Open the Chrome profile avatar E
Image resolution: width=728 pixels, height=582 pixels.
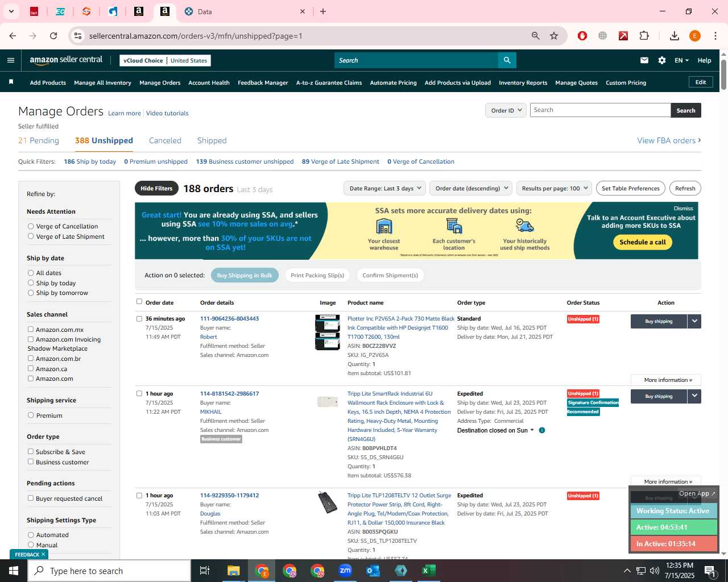694,36
